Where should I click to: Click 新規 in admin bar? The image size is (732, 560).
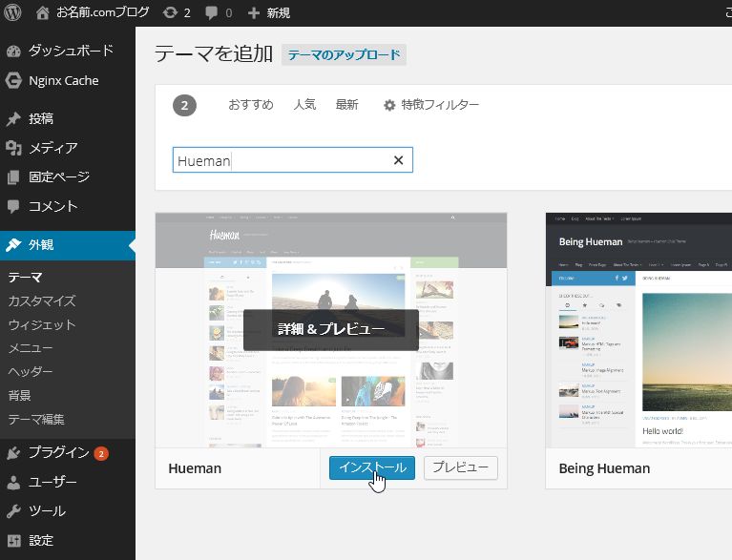(x=279, y=12)
